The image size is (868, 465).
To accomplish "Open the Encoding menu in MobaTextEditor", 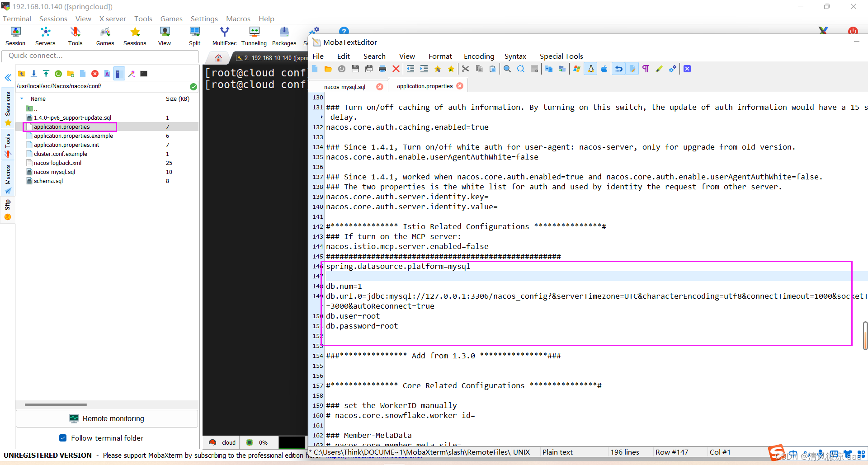I will 479,56.
